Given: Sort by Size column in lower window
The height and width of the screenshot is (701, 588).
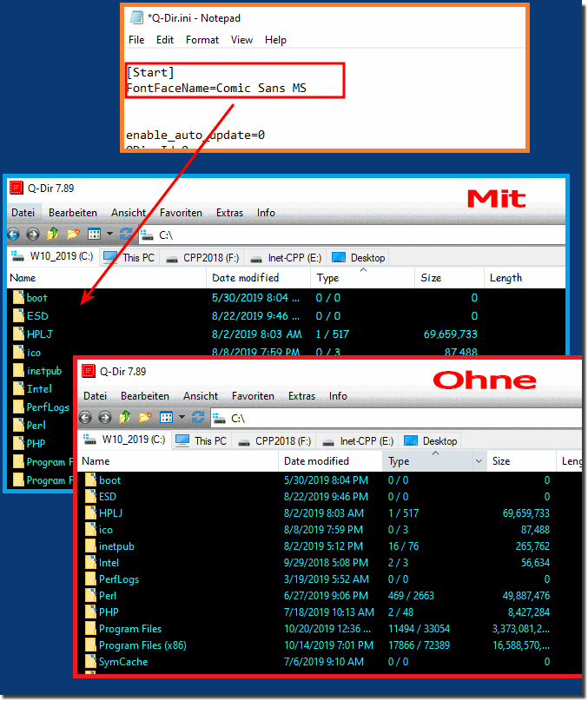Looking at the screenshot, I should [521, 461].
